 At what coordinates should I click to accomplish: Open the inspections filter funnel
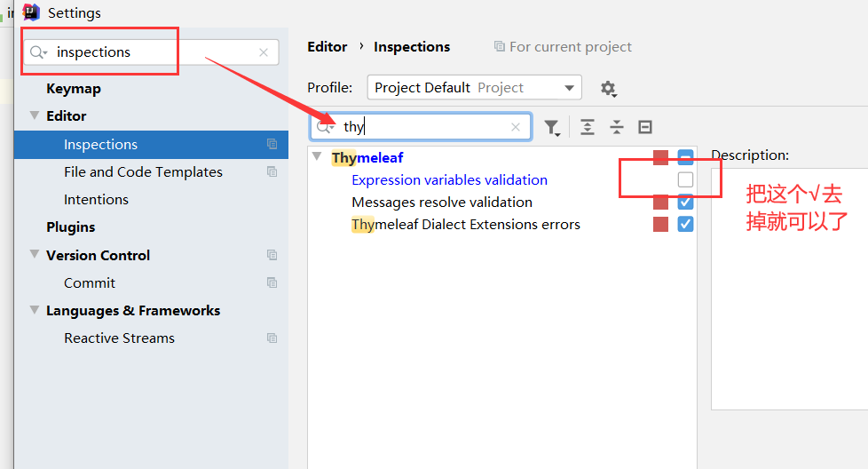coord(552,128)
